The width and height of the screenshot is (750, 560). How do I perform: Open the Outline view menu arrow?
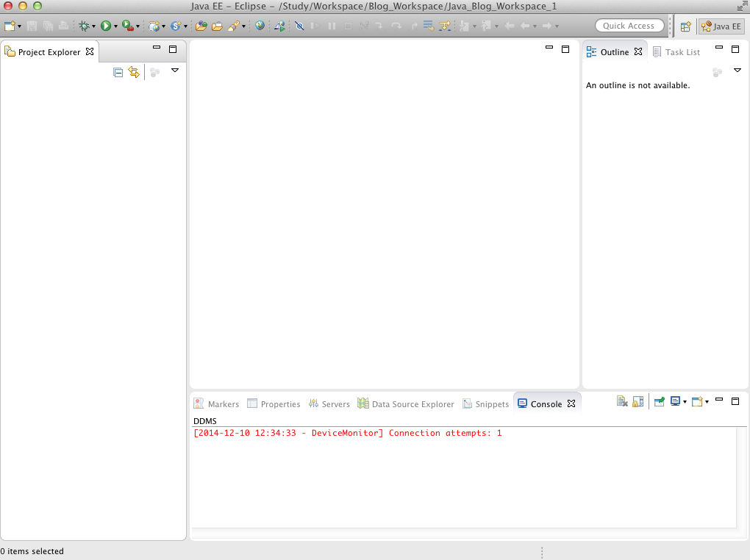[737, 71]
